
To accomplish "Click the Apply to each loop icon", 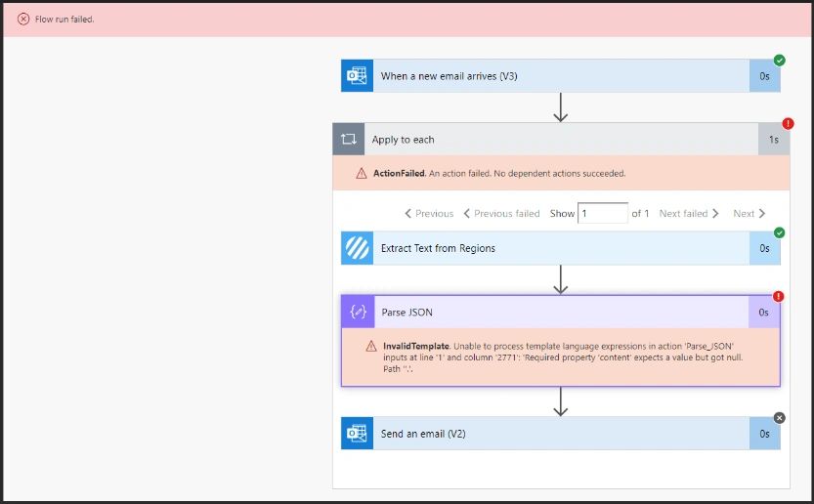I will (348, 140).
